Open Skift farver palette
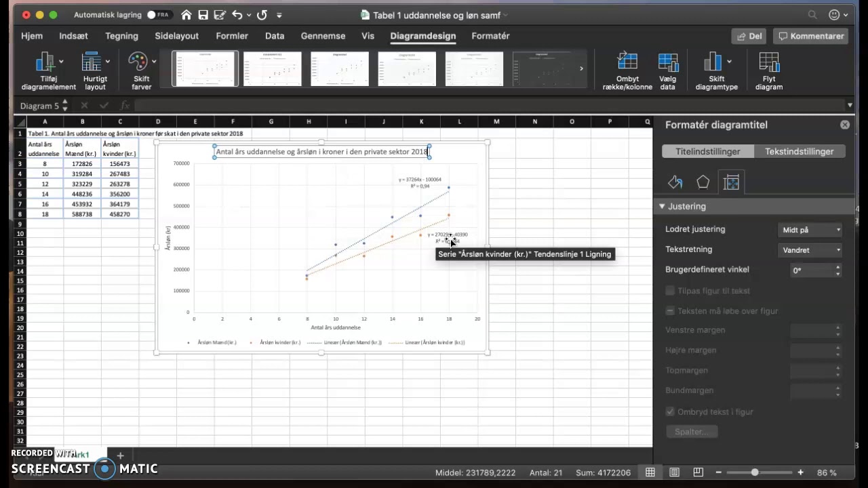 (x=142, y=71)
